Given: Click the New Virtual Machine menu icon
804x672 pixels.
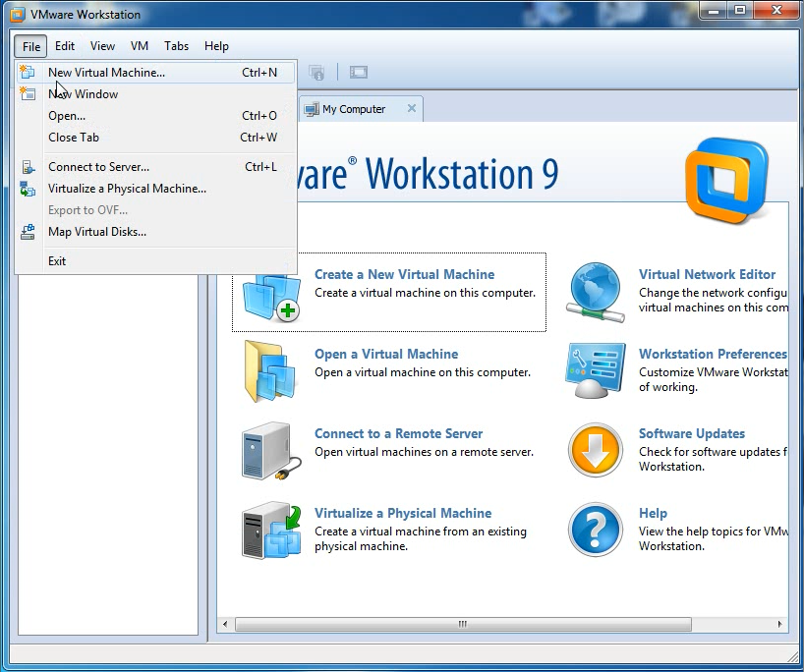Looking at the screenshot, I should [28, 73].
